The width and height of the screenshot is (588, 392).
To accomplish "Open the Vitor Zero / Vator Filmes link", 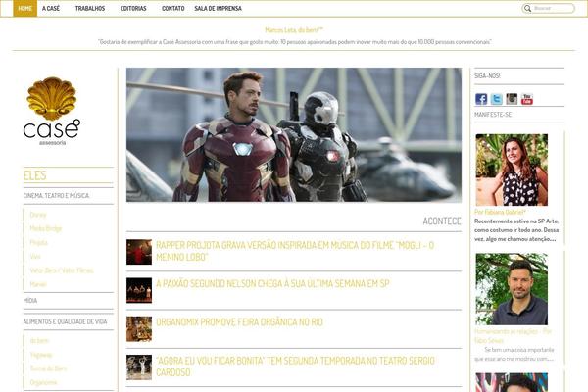I will [x=62, y=270].
